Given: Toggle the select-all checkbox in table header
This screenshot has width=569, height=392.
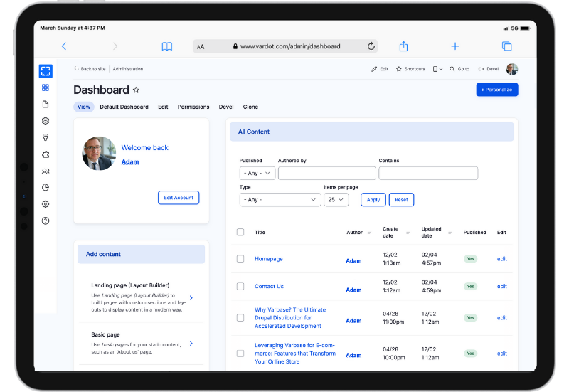Looking at the screenshot, I should (x=240, y=232).
